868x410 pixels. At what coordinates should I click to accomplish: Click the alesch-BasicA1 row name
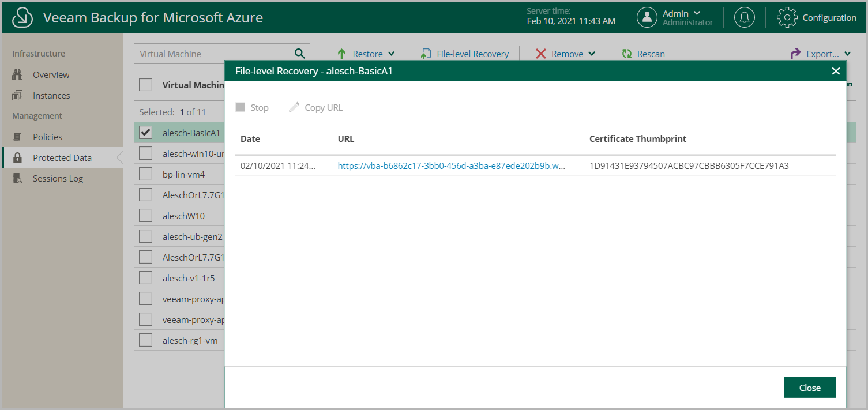[191, 133]
